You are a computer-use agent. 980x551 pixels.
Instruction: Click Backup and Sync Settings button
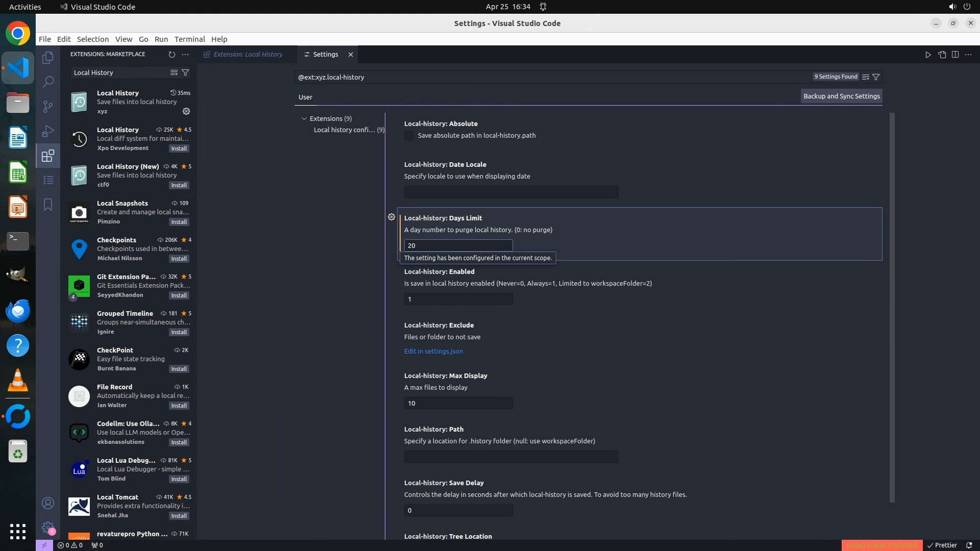coord(841,96)
